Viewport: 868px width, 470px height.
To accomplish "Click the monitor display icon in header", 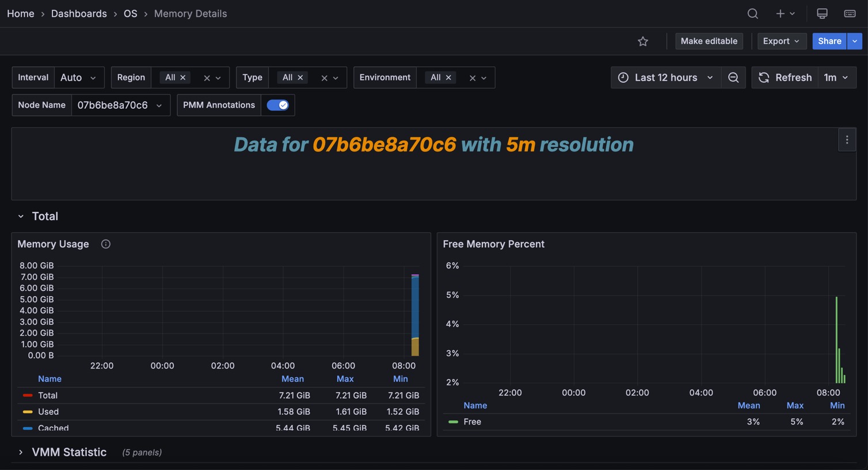I will pos(822,14).
